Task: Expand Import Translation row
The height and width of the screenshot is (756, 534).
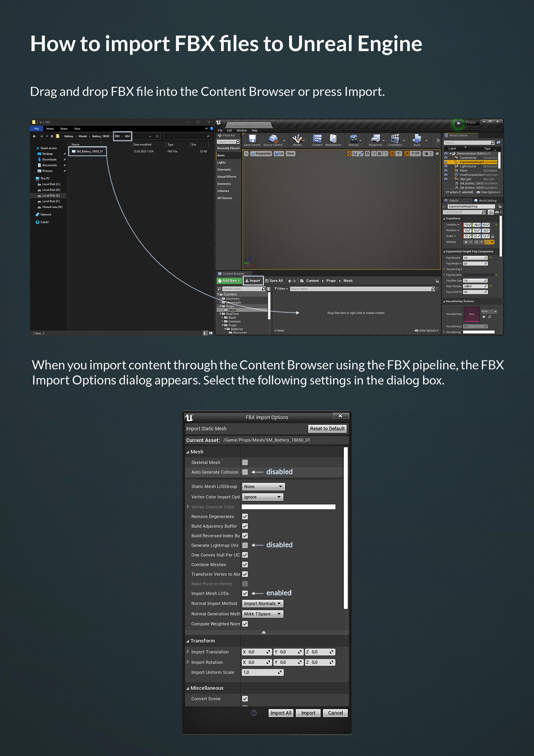Action: click(188, 652)
